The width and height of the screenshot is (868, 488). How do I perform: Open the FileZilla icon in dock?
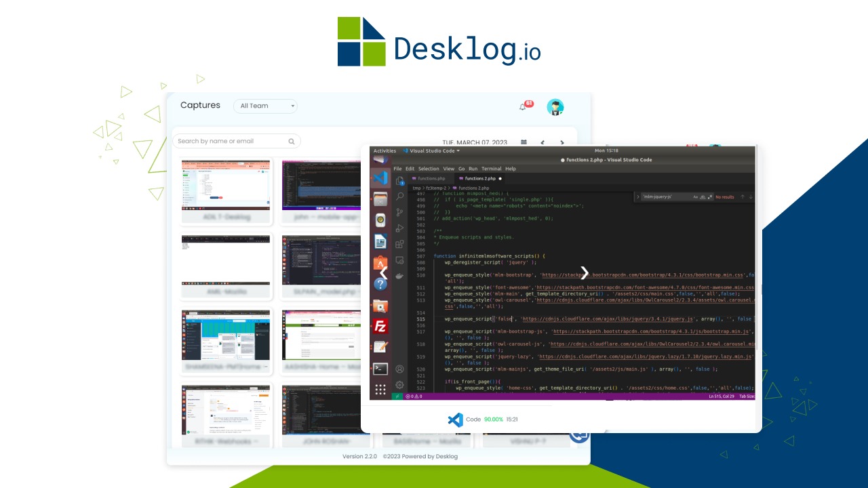tap(380, 326)
